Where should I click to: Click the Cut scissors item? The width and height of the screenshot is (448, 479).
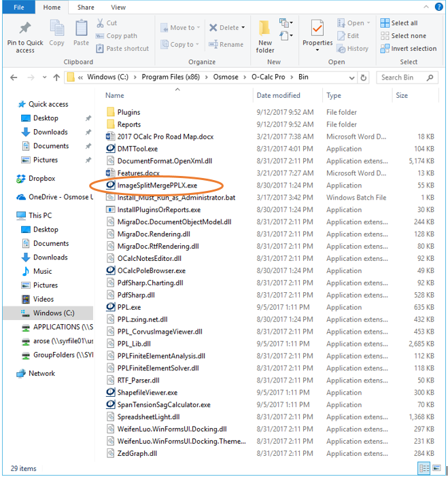pos(107,23)
